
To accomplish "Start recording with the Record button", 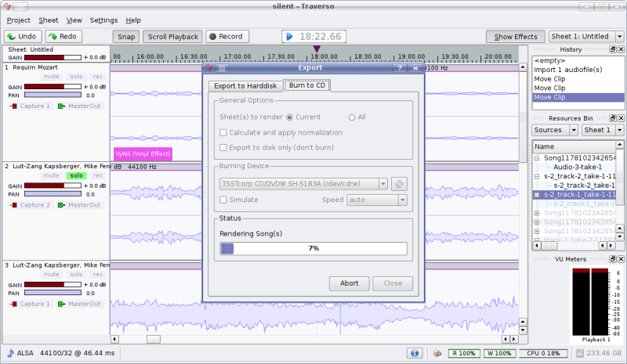I will point(227,36).
